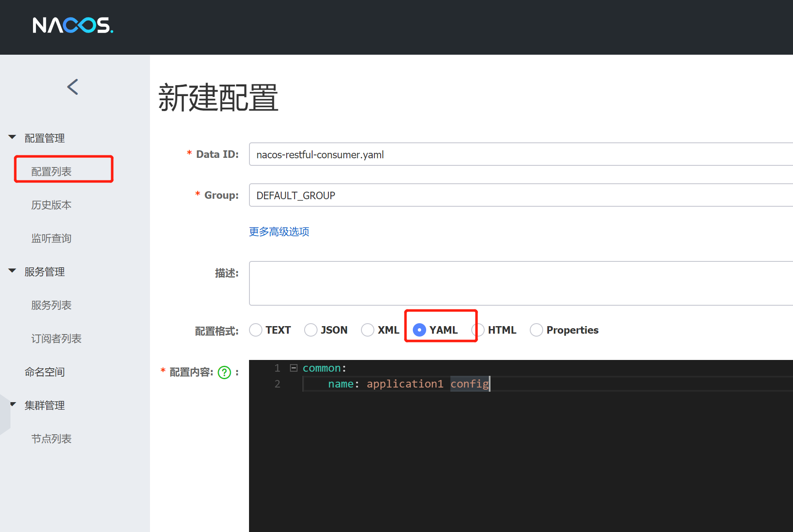Screen dimensions: 793x532
Task: Click 'application1' text in editor line 2
Action: coord(405,384)
